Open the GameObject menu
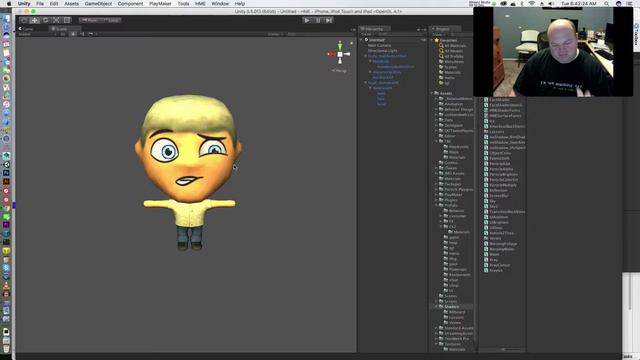The height and width of the screenshot is (360, 640). [98, 4]
